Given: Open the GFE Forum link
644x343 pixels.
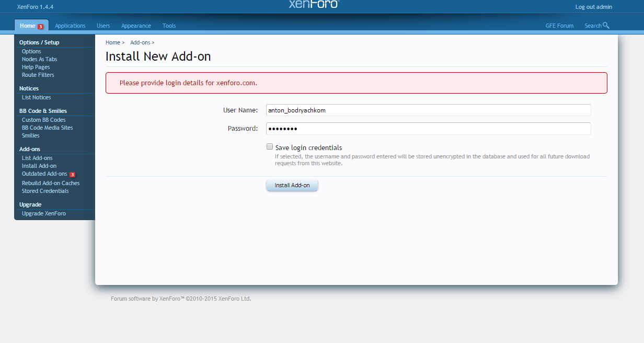Looking at the screenshot, I should [559, 26].
